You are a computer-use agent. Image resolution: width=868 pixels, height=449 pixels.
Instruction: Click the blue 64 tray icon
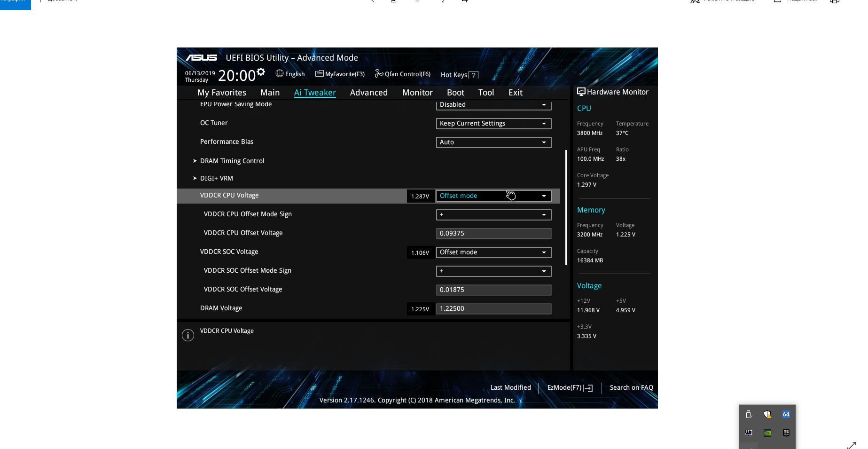[786, 414]
